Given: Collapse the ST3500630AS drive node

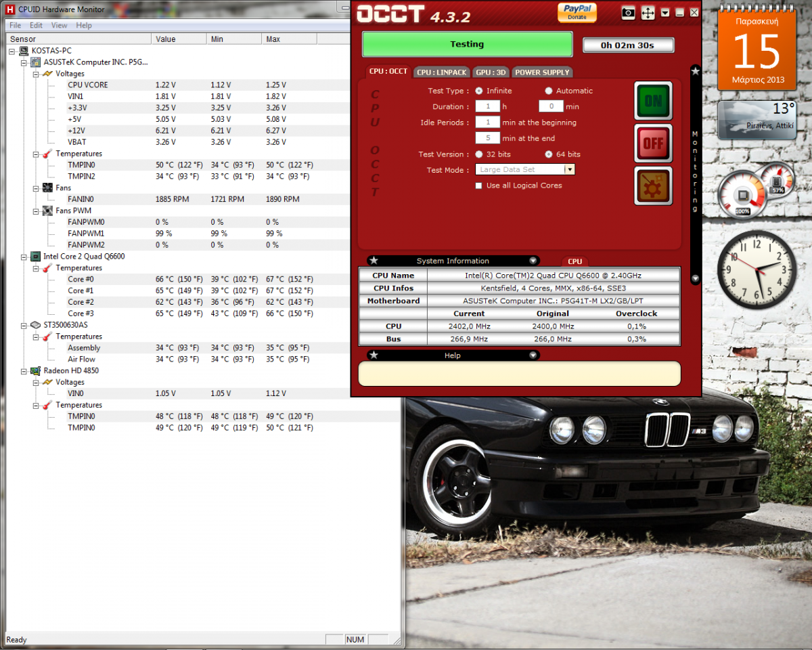Looking at the screenshot, I should point(24,325).
